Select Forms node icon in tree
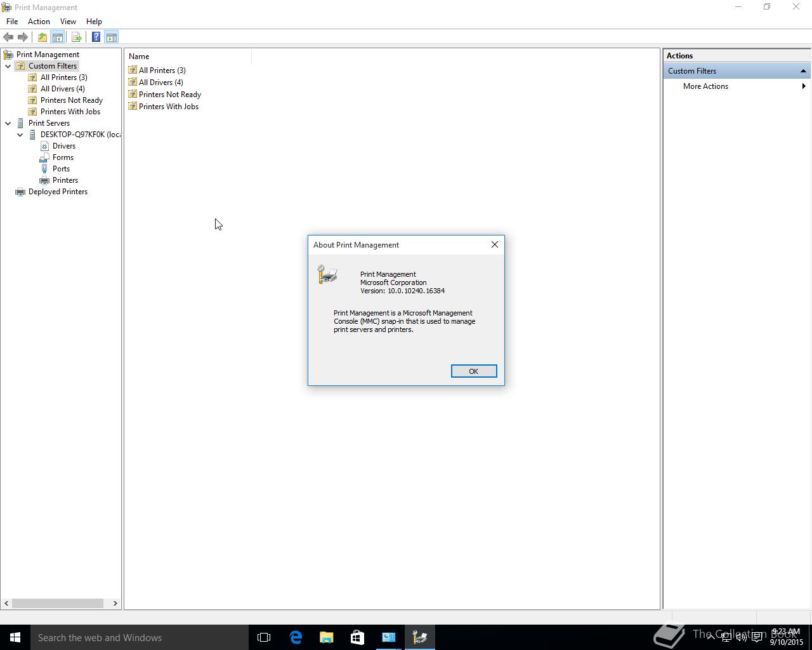 [44, 157]
